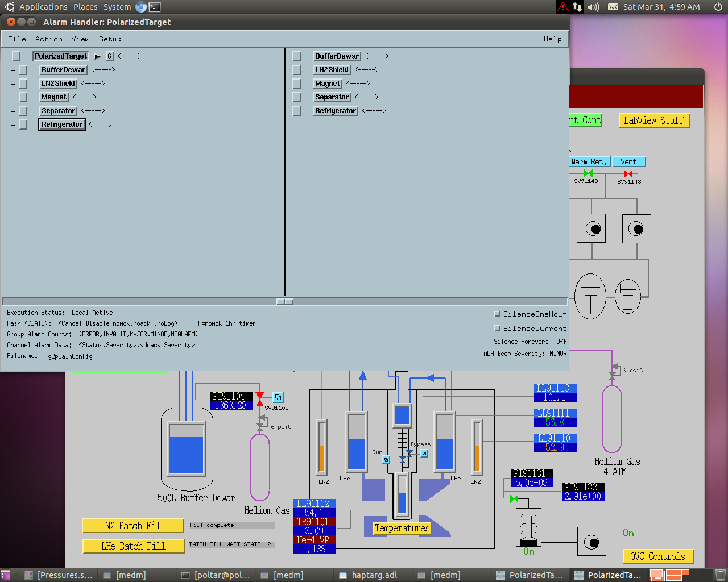Click the 6 psiG regulator above Helium Gas 4 ATM

(x=613, y=371)
